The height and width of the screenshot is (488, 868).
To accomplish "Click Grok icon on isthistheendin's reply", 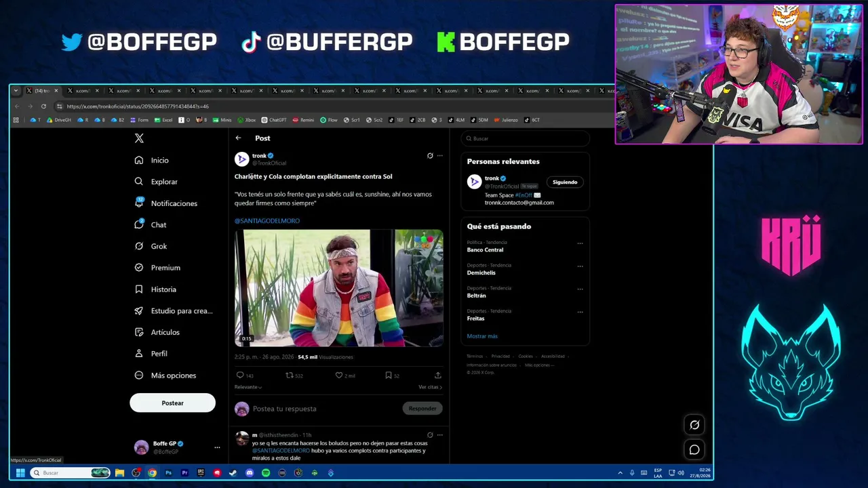I will [x=430, y=435].
